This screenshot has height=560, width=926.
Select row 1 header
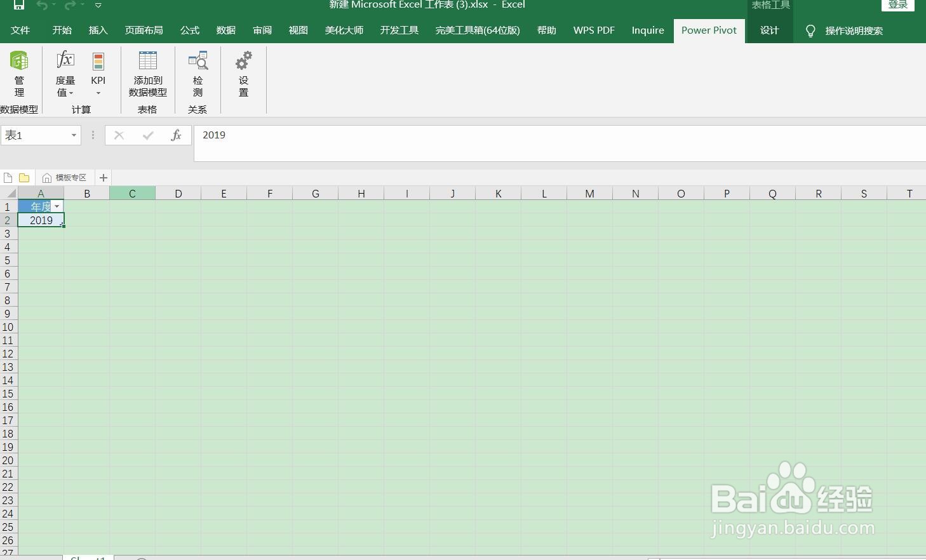(8, 207)
